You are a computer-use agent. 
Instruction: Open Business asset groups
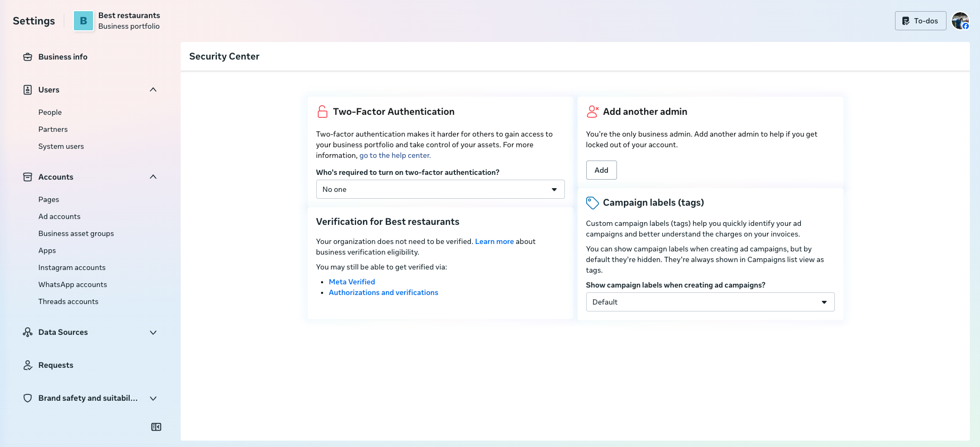(x=76, y=233)
